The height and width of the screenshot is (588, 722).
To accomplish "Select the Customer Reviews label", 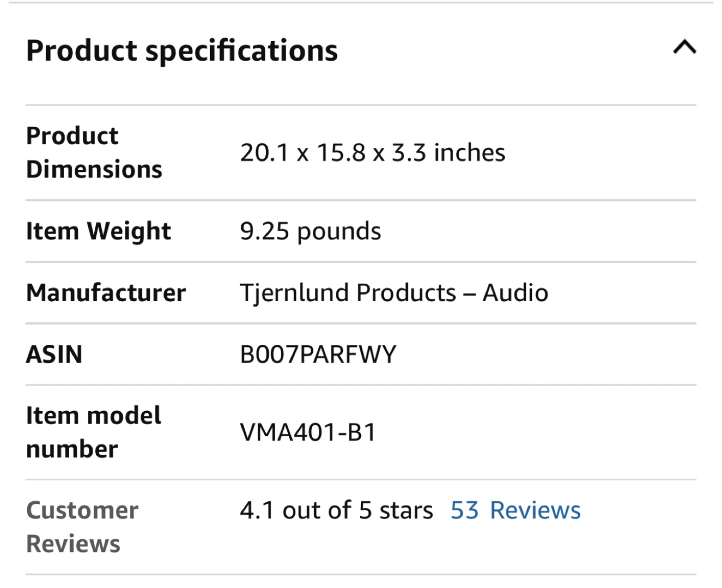I will [82, 527].
